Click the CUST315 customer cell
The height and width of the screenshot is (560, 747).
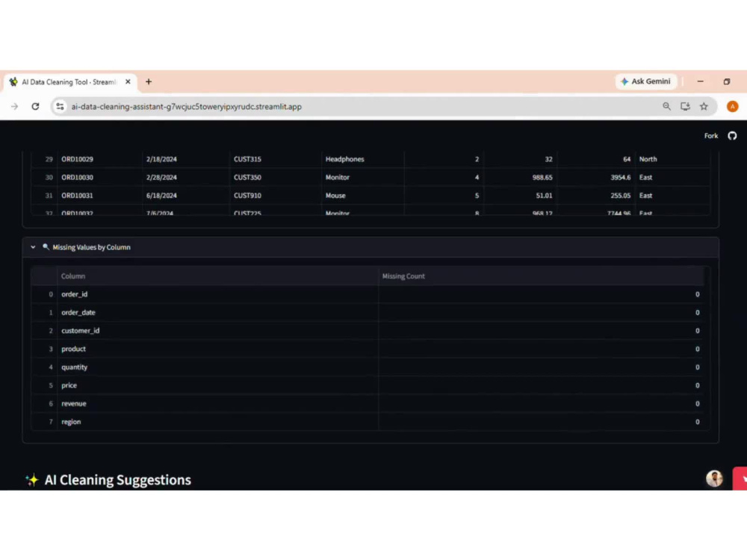coord(276,159)
